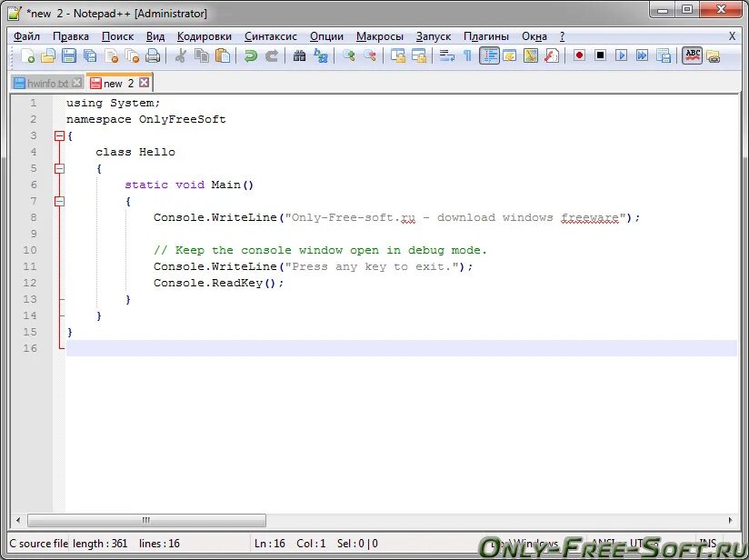The width and height of the screenshot is (749, 560).
Task: Open the Кодировки menu
Action: (204, 36)
